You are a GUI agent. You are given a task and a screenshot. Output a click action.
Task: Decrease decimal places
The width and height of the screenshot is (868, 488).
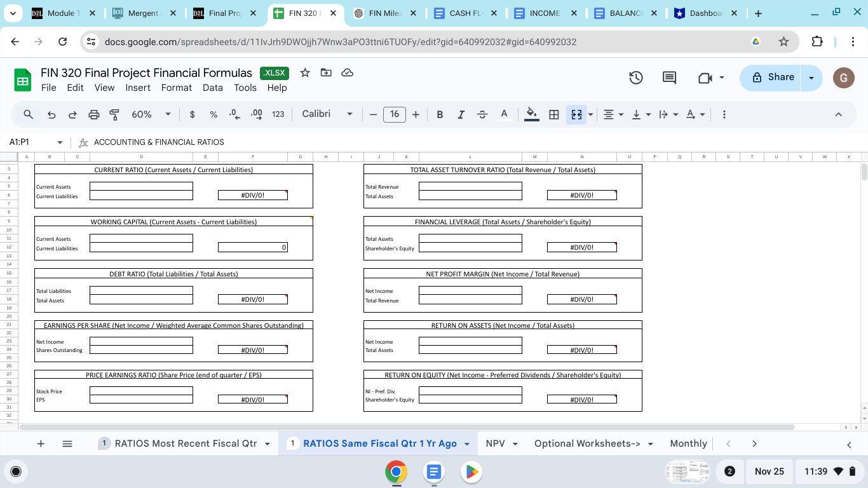point(234,114)
